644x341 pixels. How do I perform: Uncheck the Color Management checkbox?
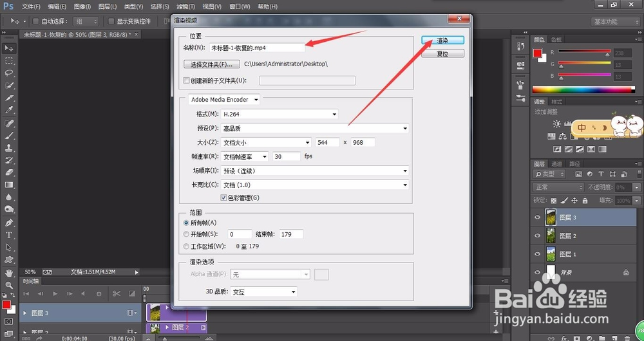[224, 198]
